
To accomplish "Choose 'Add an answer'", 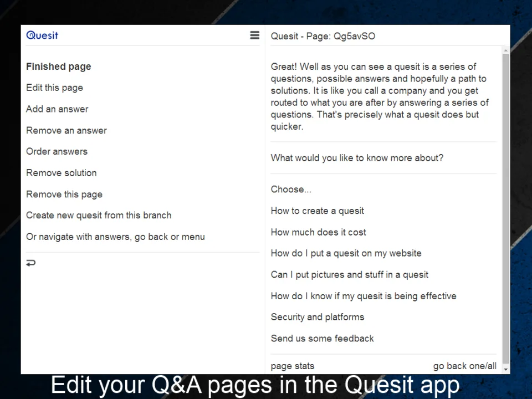I will tap(57, 109).
